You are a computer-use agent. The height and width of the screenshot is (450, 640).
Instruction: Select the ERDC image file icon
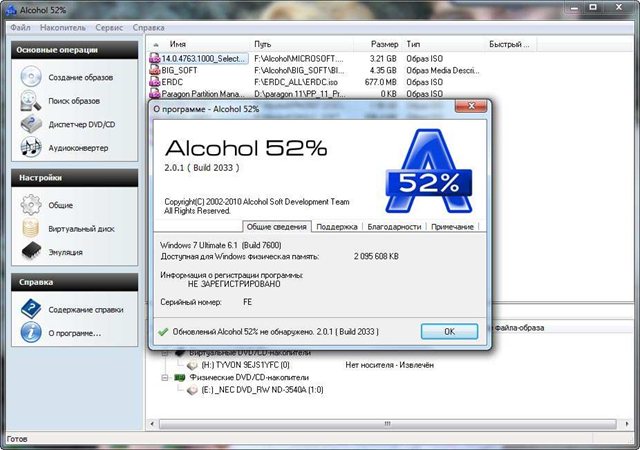pyautogui.click(x=155, y=82)
